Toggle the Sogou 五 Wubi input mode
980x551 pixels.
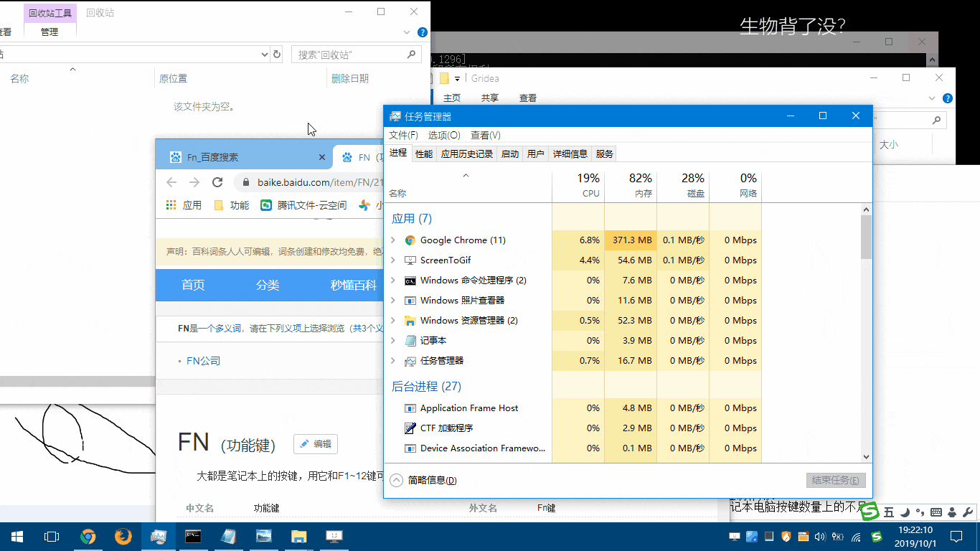click(x=889, y=512)
